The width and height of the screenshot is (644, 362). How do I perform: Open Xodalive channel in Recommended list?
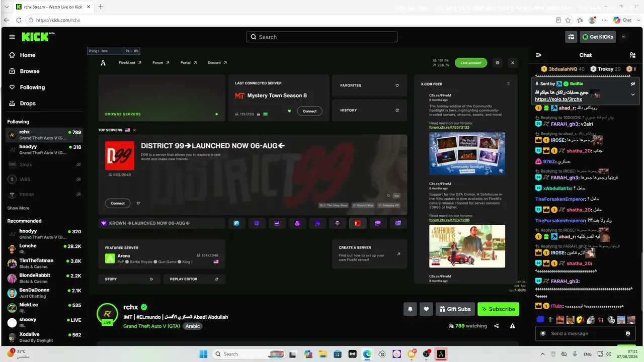[x=44, y=337]
